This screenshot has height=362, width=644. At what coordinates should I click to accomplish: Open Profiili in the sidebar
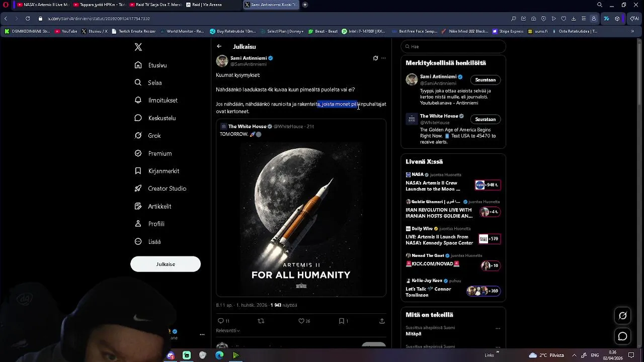(150, 224)
